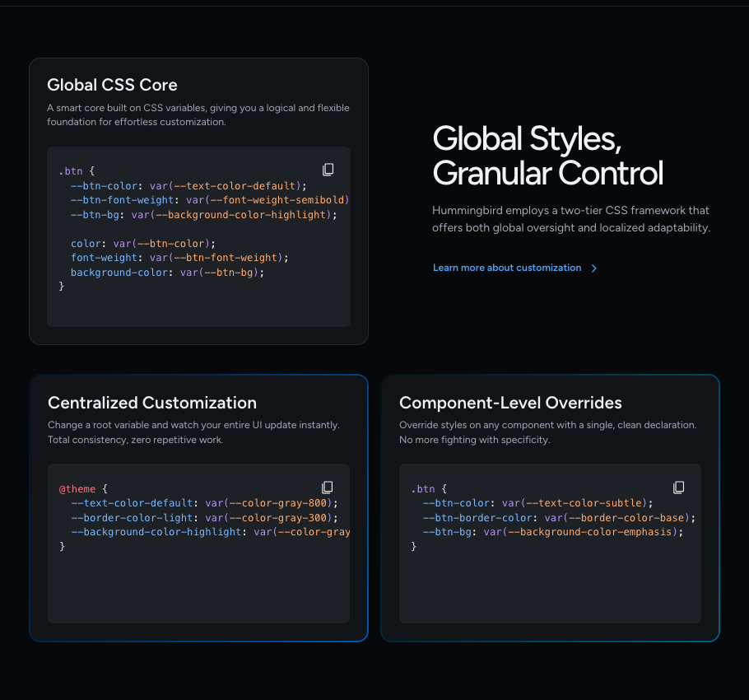Screen dimensions: 749x700
Task: Copy the Centralized Customization code snippet
Action: (328, 487)
